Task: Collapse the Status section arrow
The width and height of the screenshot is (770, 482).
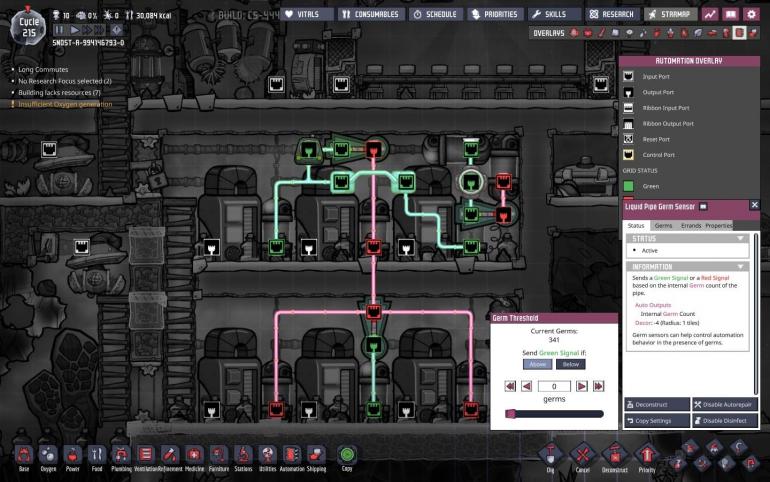Action: pyautogui.click(x=740, y=239)
